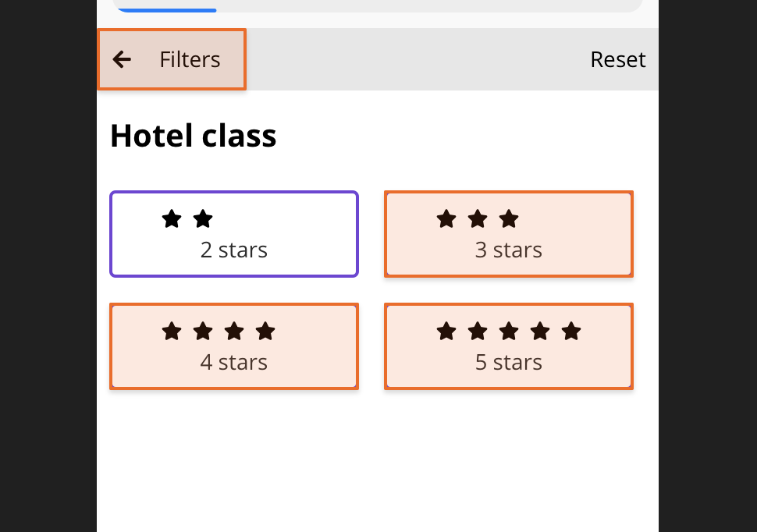Viewport: 757px width, 532px height.
Task: Click the Filters label text
Action: [x=190, y=59]
